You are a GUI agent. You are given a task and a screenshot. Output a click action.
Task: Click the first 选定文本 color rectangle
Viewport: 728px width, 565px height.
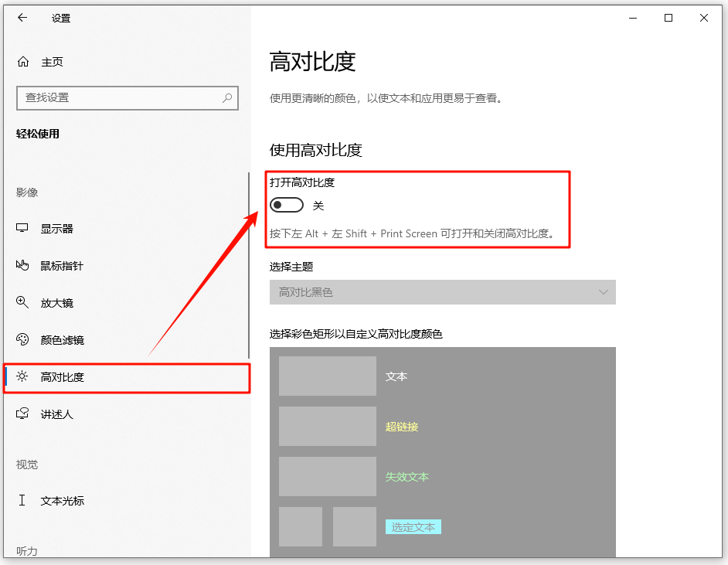tap(300, 527)
